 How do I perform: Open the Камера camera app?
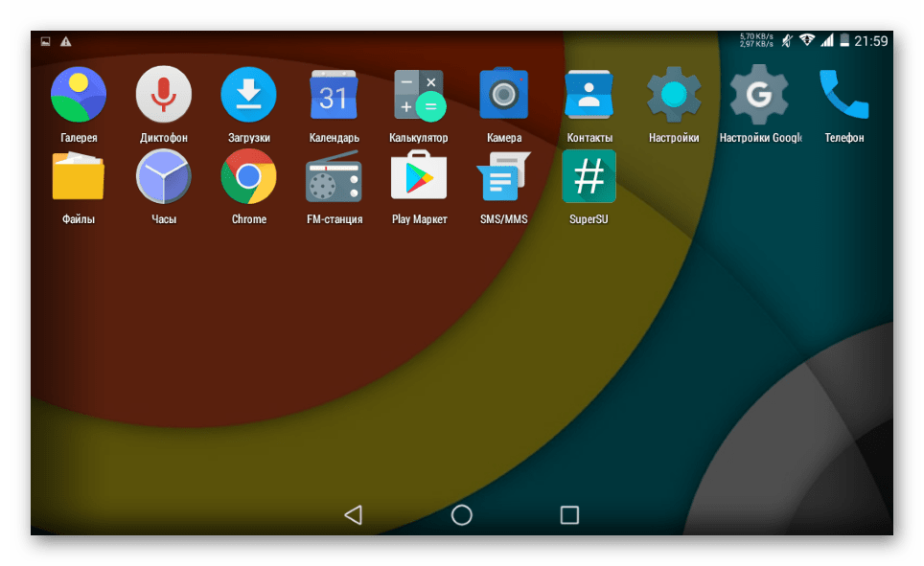click(504, 94)
